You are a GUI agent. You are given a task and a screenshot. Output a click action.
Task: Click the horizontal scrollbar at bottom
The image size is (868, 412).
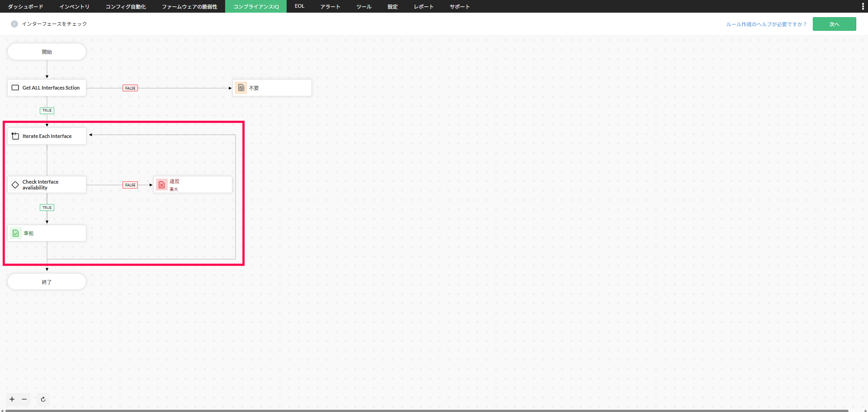coord(427,411)
